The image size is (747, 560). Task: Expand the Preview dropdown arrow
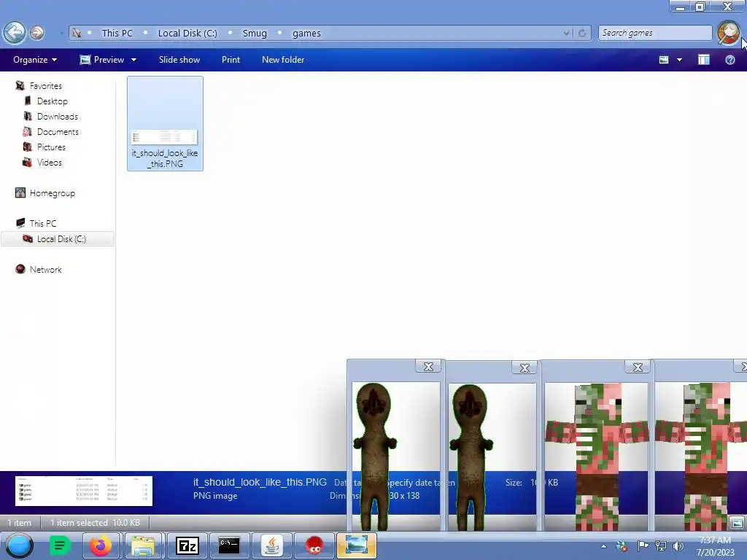click(x=134, y=60)
